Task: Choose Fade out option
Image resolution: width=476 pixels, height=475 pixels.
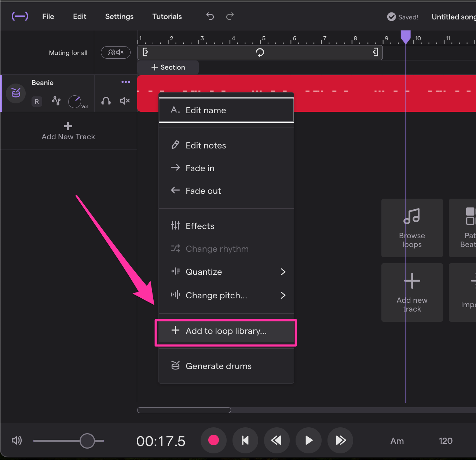Action: point(226,191)
